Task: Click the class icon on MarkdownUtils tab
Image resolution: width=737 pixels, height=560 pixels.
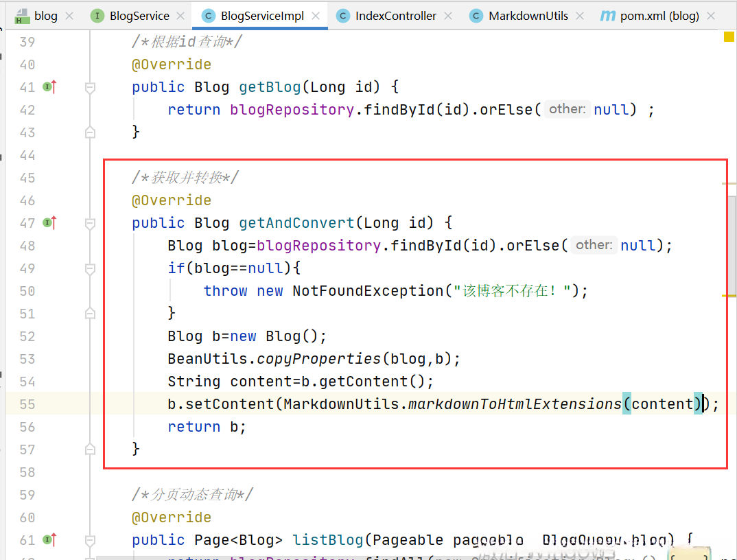Action: point(476,16)
